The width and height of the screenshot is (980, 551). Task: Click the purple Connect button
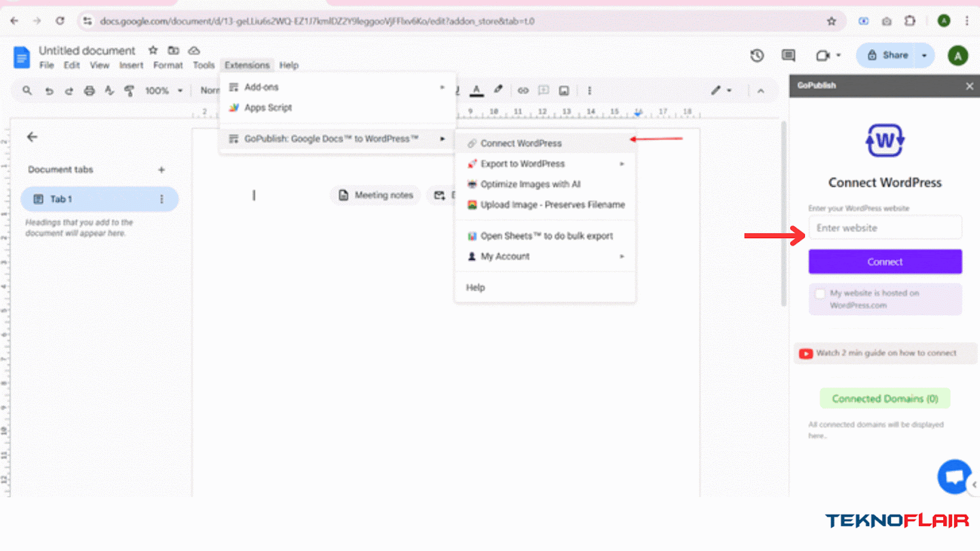click(x=885, y=261)
